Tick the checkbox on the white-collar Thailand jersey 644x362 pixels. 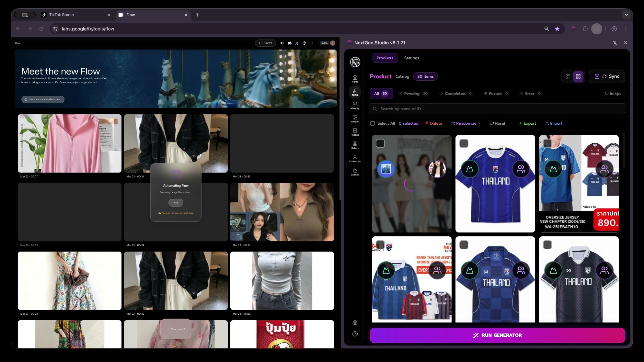pyautogui.click(x=464, y=143)
